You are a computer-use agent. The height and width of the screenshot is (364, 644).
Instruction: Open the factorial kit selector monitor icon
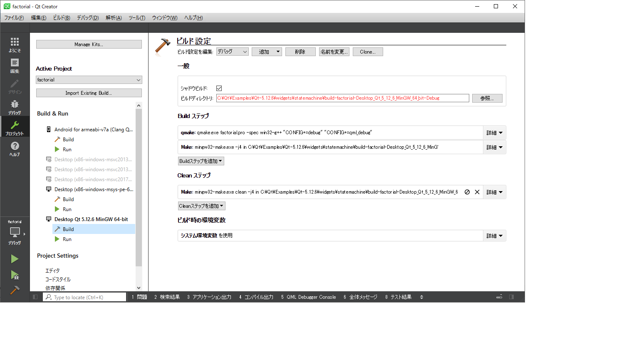click(15, 232)
